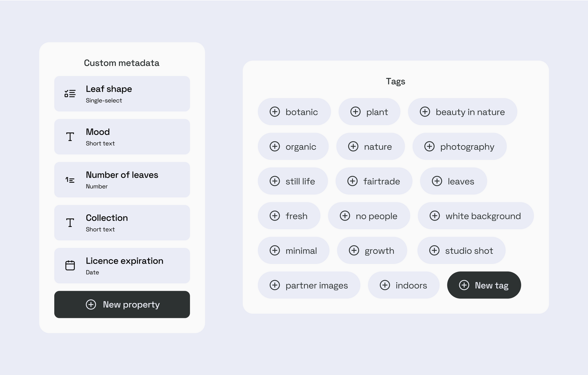This screenshot has height=375, width=588.
Task: Click the word 'indoors' on its tag
Action: tap(411, 285)
